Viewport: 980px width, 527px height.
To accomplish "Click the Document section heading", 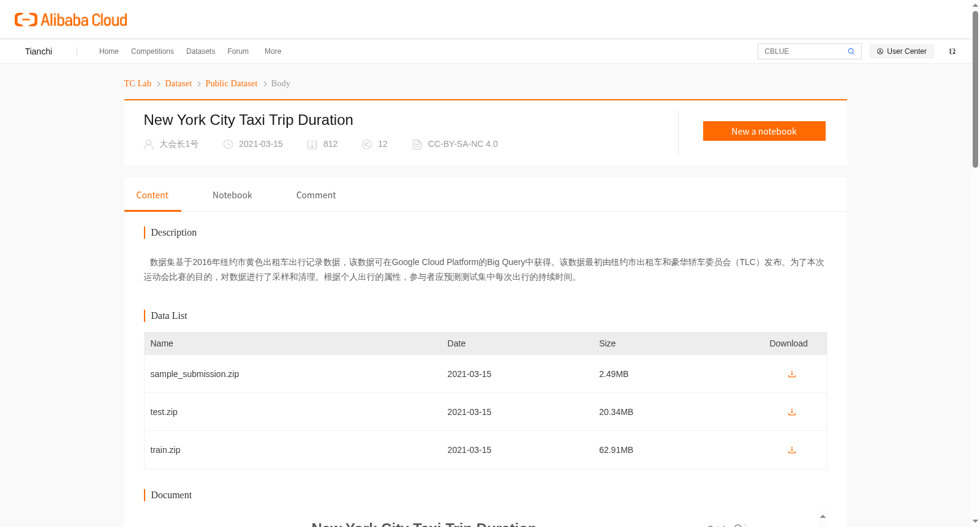I will (x=171, y=495).
